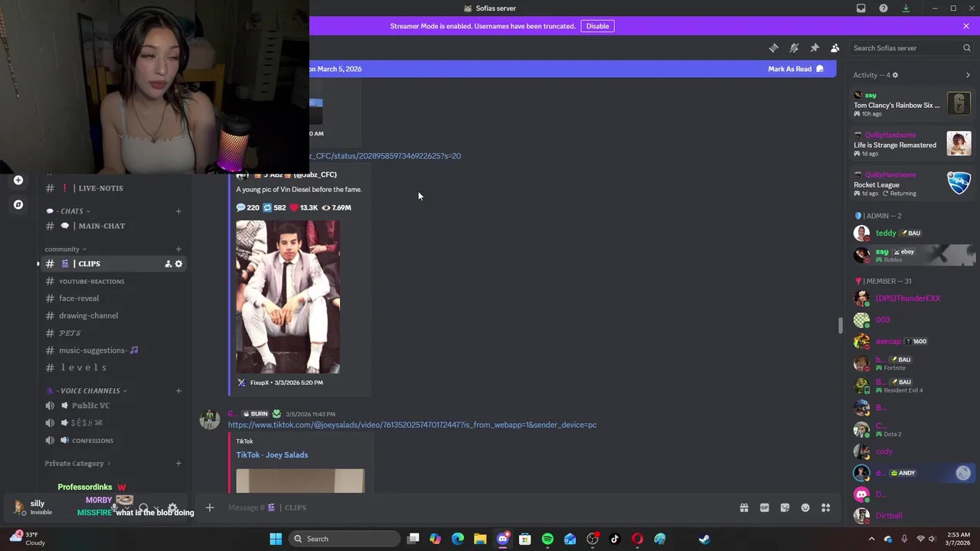
Task: Click member teddy in ADMIN list
Action: (x=912, y=233)
